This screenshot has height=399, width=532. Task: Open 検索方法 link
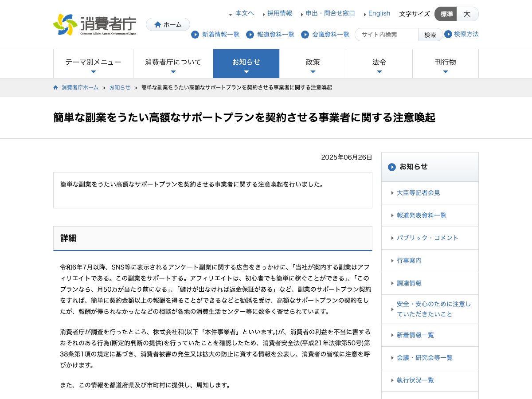point(466,34)
